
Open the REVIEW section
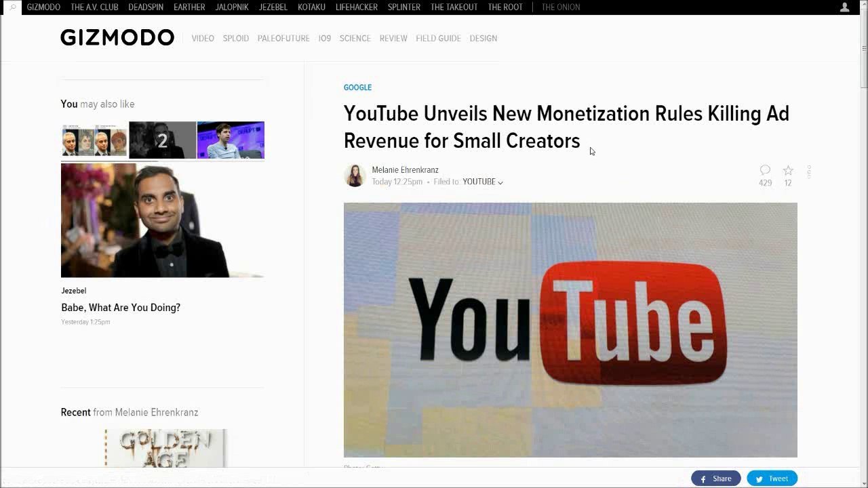point(393,39)
